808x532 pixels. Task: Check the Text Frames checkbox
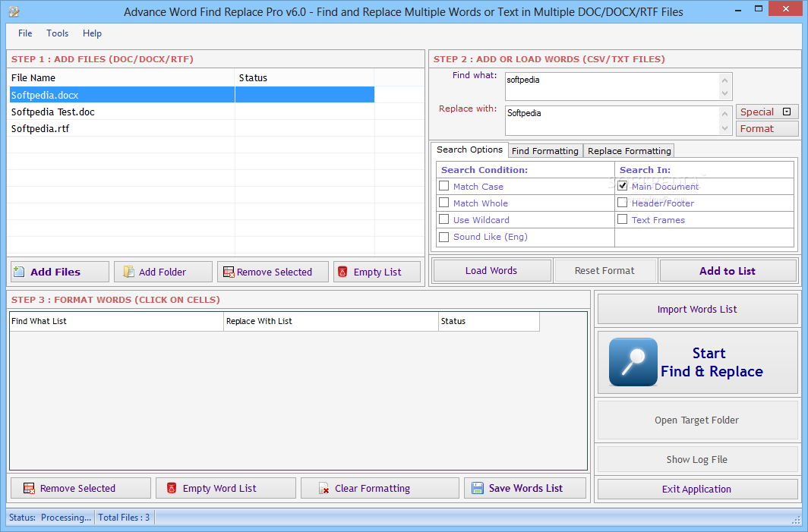click(623, 219)
